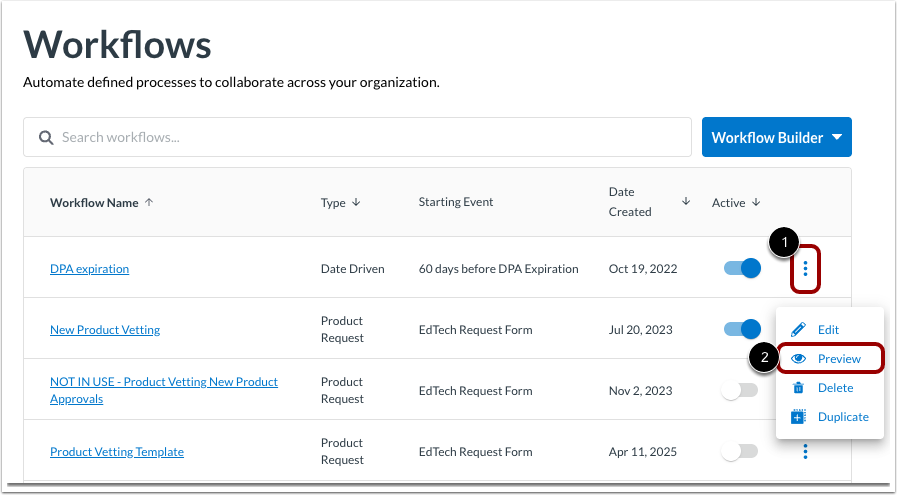
Task: Select Edit from the context menu
Action: [828, 330]
